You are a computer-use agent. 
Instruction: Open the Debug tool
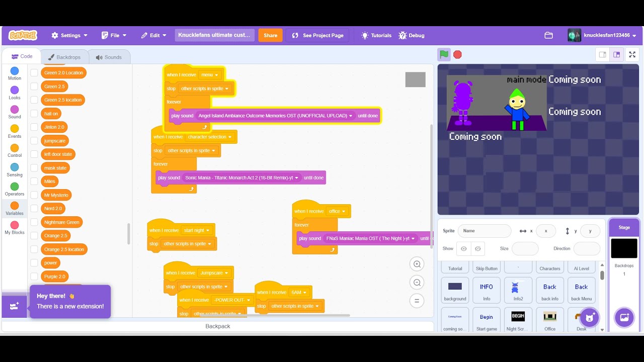click(x=412, y=35)
